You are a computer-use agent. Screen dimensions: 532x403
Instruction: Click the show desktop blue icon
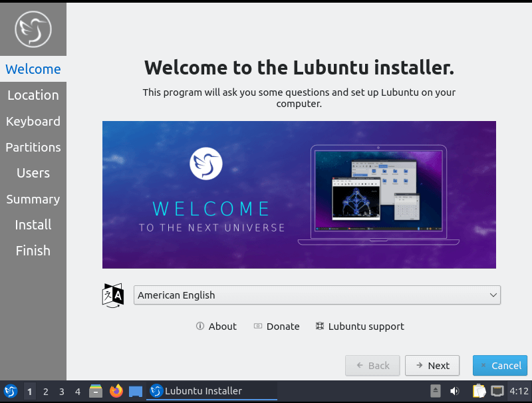136,392
